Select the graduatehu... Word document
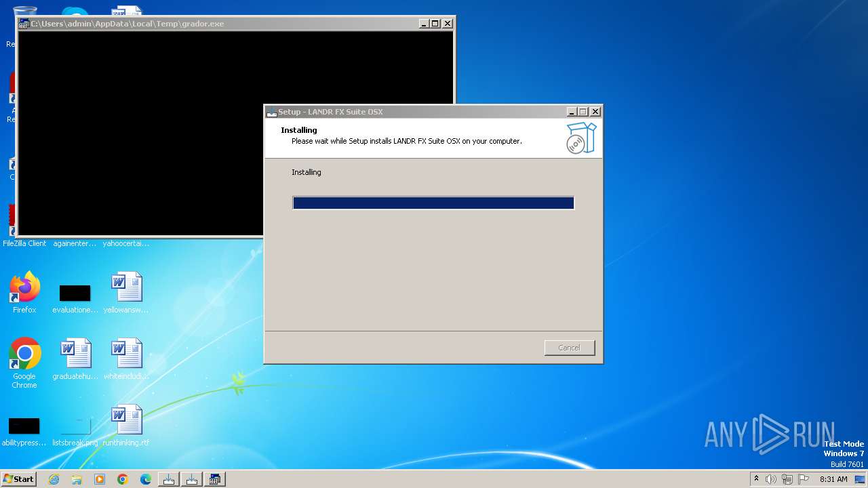This screenshot has height=488, width=868. [x=75, y=359]
